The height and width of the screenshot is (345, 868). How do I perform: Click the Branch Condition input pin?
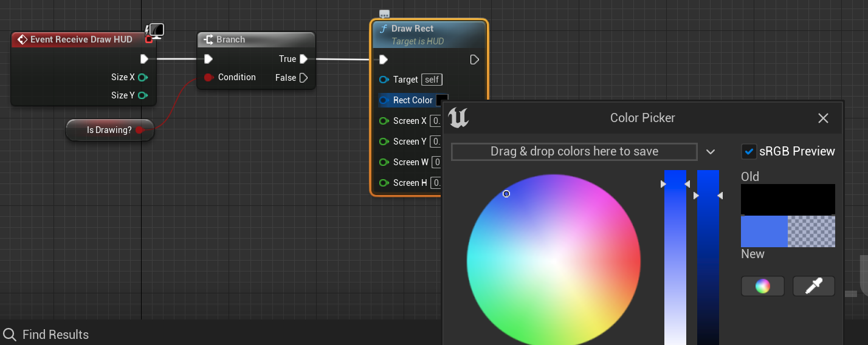click(x=208, y=77)
